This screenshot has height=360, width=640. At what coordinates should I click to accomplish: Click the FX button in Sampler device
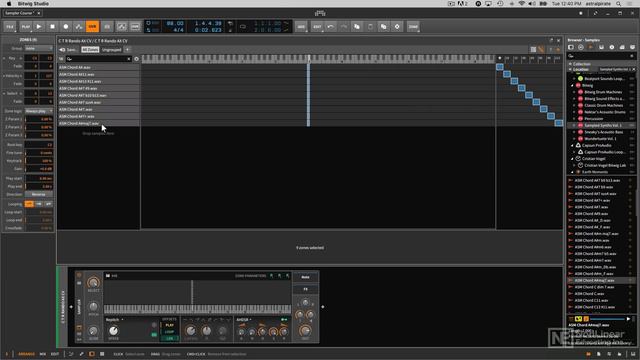[x=305, y=289]
